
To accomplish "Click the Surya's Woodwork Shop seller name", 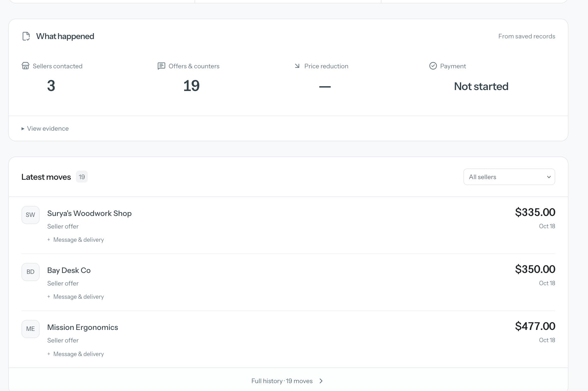I will pyautogui.click(x=89, y=213).
